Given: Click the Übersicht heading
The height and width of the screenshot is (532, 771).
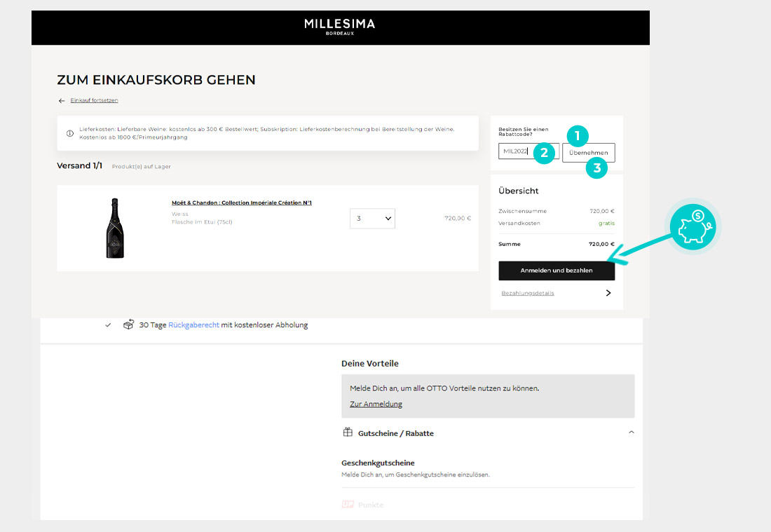Looking at the screenshot, I should pos(518,191).
